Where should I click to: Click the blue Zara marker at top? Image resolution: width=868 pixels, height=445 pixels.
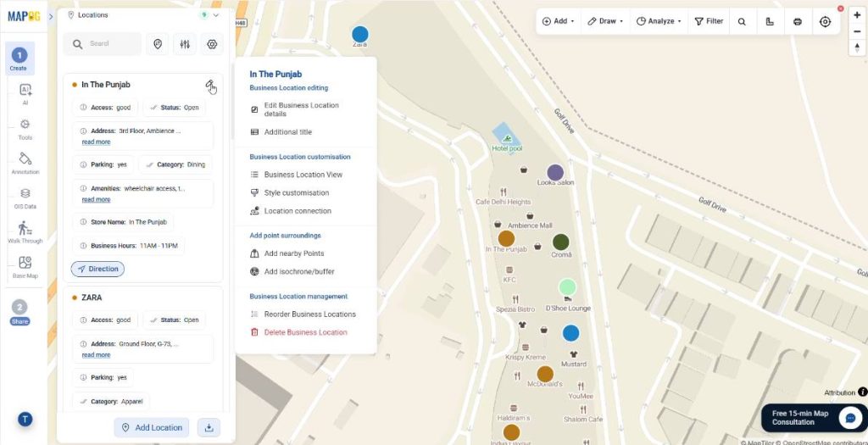click(x=359, y=34)
